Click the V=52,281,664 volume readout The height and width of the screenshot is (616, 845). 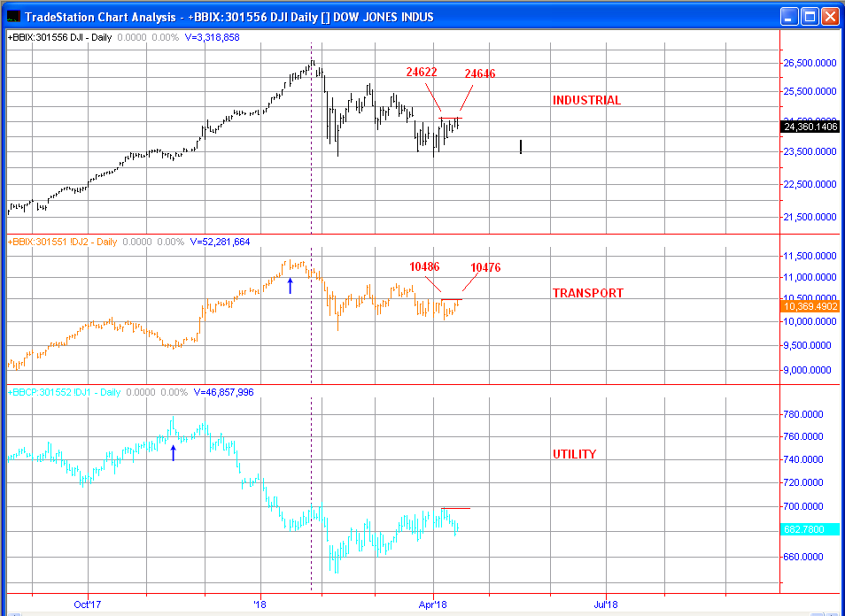[x=220, y=242]
